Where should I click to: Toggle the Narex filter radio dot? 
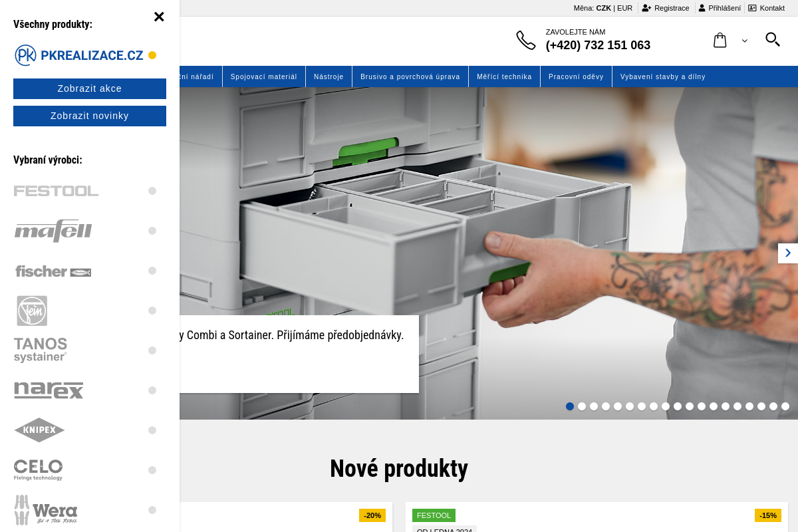click(x=152, y=390)
